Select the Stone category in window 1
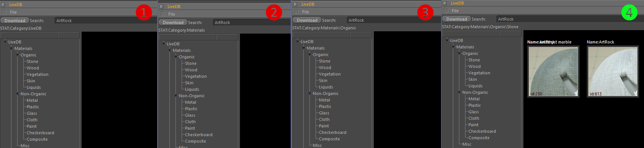The width and height of the screenshot is (644, 148). (x=32, y=61)
